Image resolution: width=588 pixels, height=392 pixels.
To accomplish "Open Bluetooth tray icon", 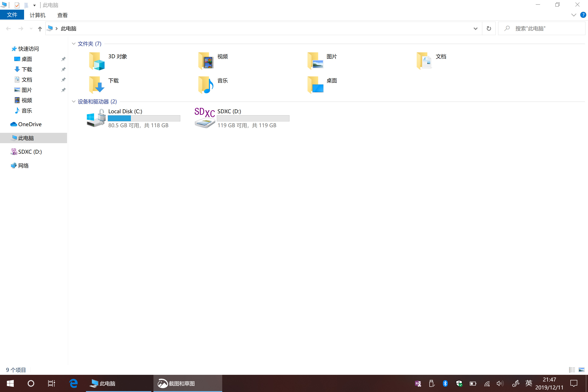I will tap(445, 383).
